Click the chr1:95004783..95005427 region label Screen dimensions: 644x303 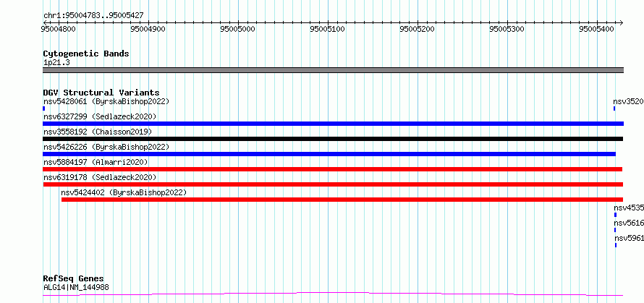(x=93, y=15)
